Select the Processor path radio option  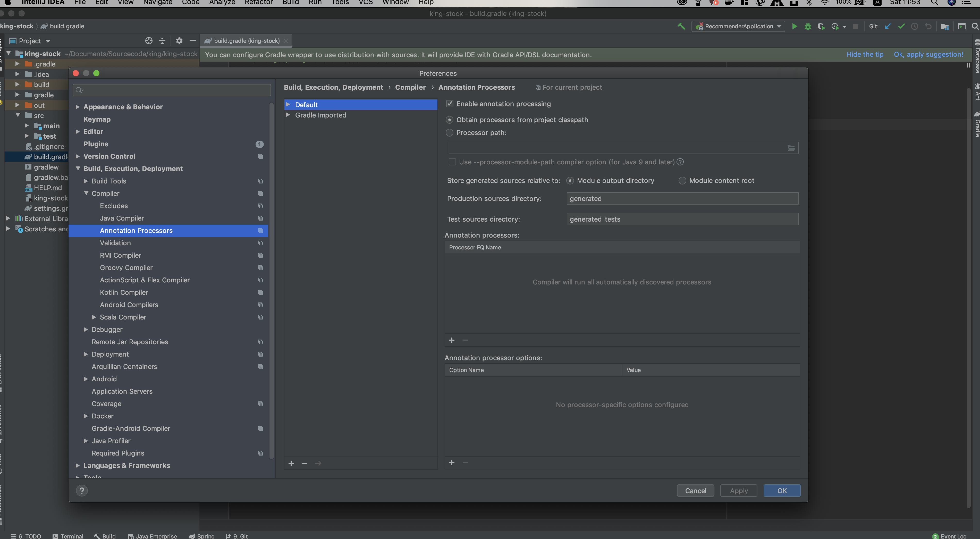(x=450, y=133)
